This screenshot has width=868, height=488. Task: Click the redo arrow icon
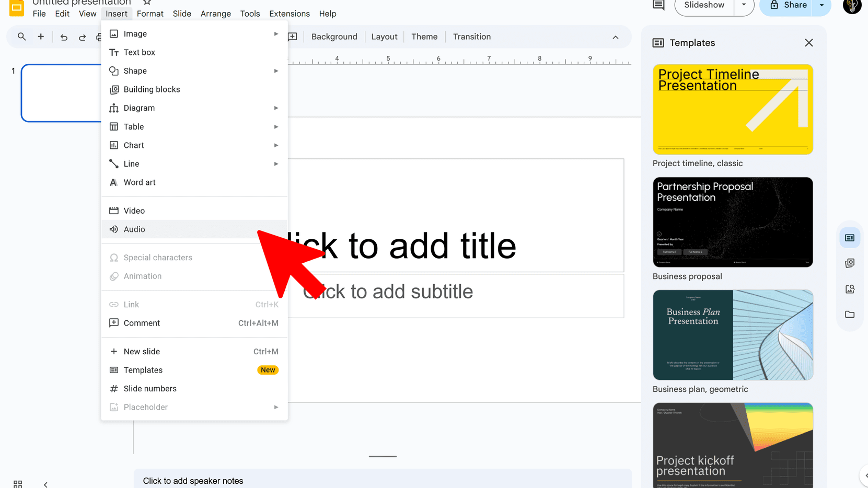coord(82,37)
